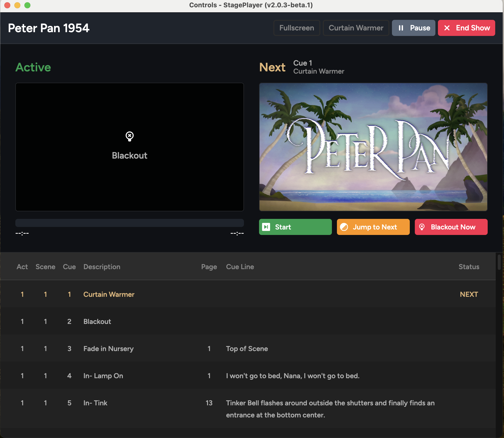The width and height of the screenshot is (504, 438).
Task: Click the X icon on End Show
Action: 447,28
